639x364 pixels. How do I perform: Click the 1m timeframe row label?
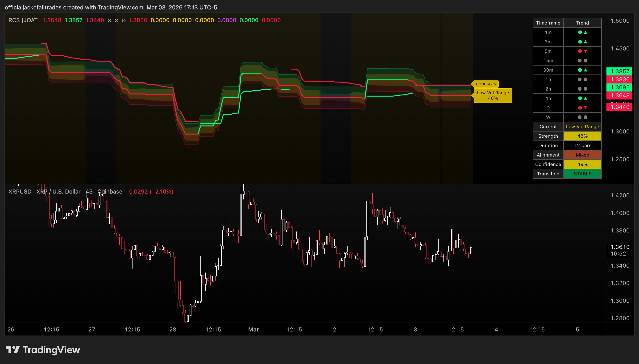548,32
